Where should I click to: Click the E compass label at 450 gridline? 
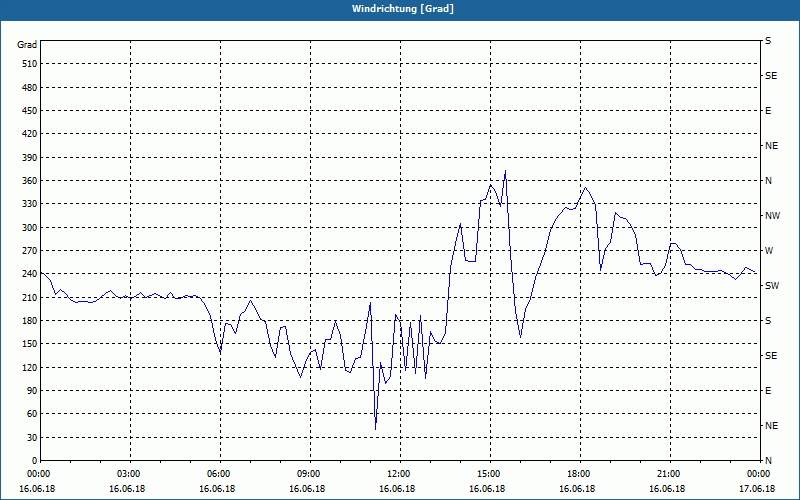768,111
